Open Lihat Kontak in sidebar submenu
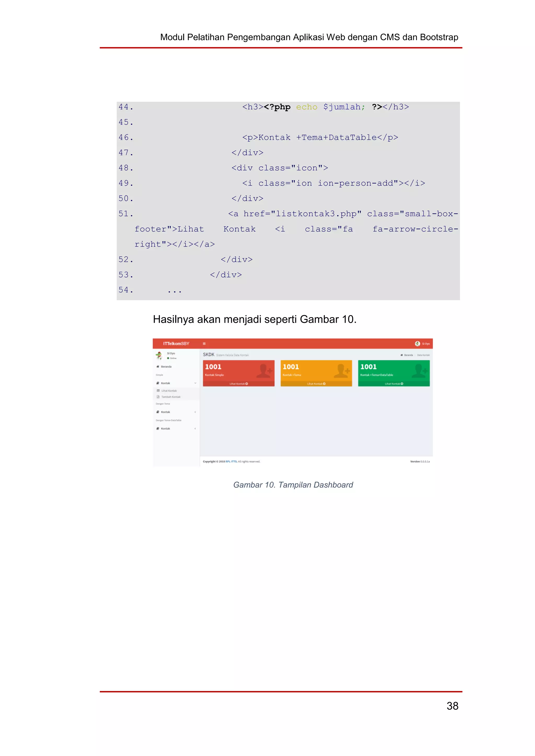535x756 pixels. coord(169,391)
